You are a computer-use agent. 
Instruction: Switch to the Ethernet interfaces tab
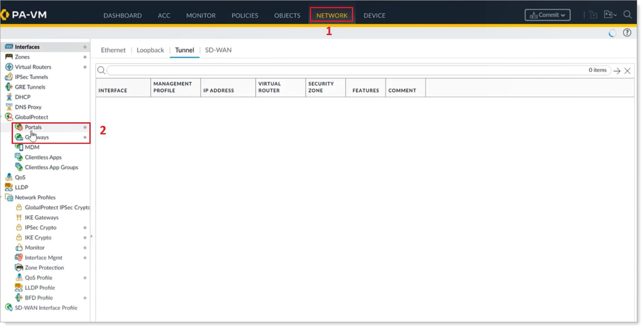coord(113,50)
